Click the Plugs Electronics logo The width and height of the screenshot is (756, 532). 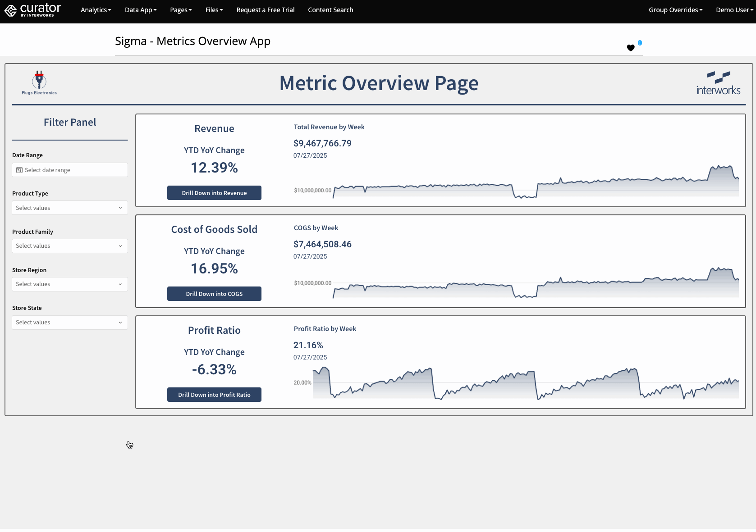point(39,83)
